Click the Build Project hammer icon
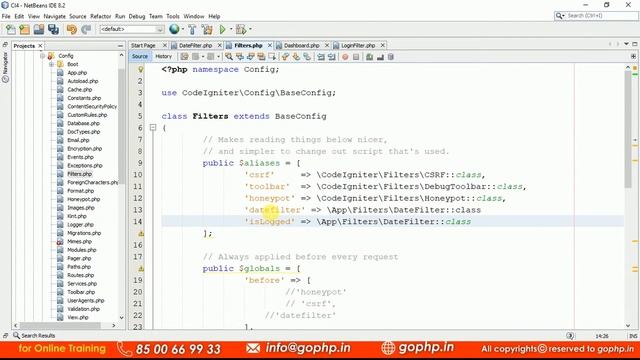The image size is (640, 360). coord(192,29)
